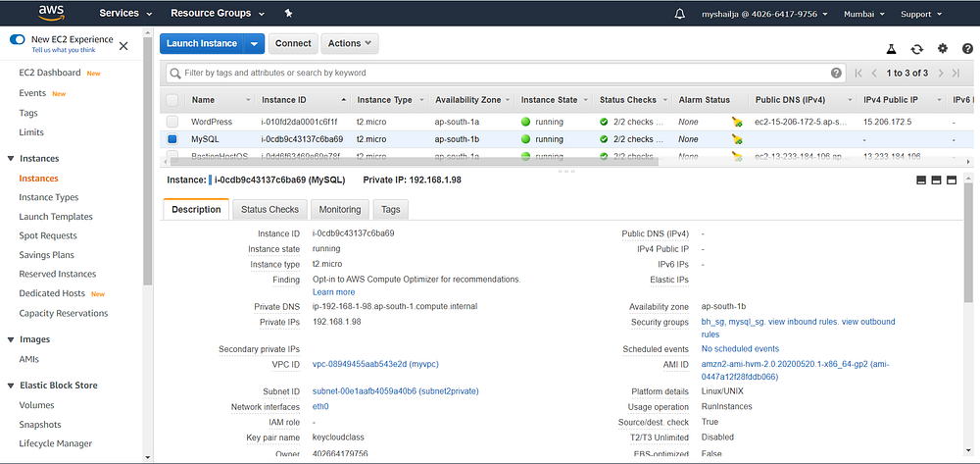Maximize the details pane layout icon
This screenshot has height=464, width=980.
coord(952,180)
